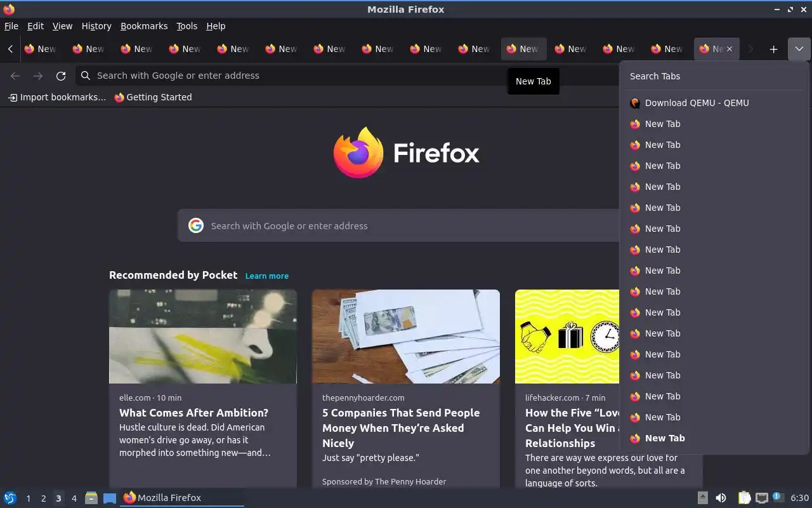Click the show desktop taskbar icon

pos(110,498)
